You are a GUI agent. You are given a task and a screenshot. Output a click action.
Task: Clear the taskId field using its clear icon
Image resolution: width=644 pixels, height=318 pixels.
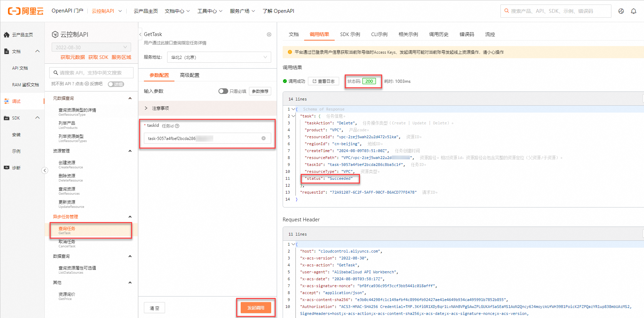coord(263,138)
